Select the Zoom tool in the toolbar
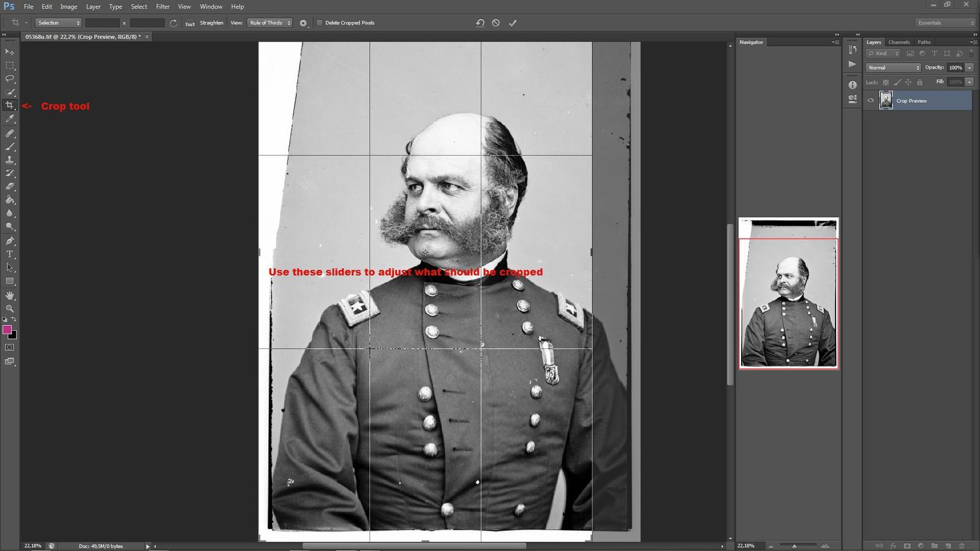Image resolution: width=980 pixels, height=551 pixels. [x=9, y=309]
